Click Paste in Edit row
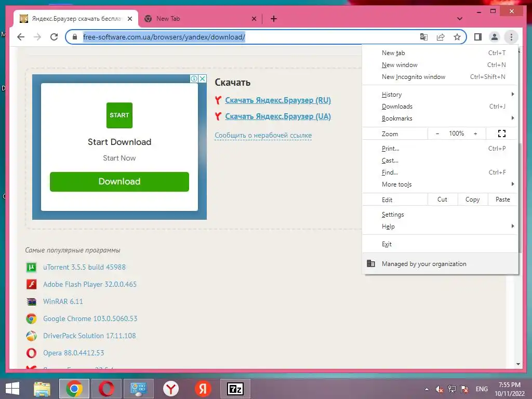Viewport: 532px width, 399px height. click(503, 199)
